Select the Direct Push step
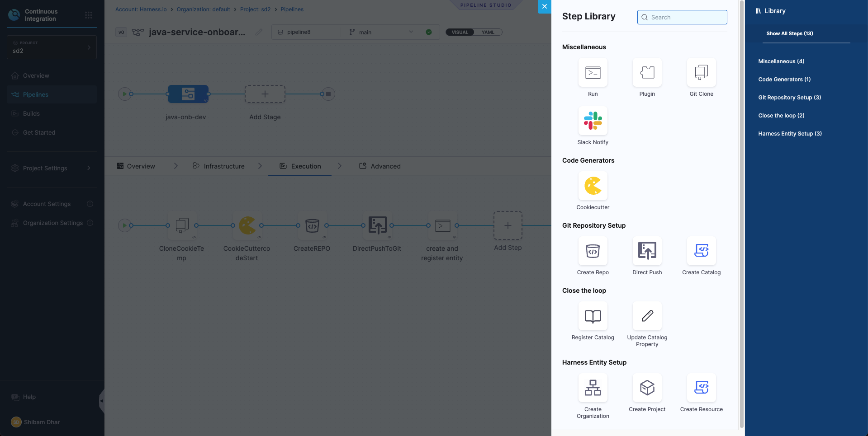The width and height of the screenshot is (868, 436). [647, 251]
